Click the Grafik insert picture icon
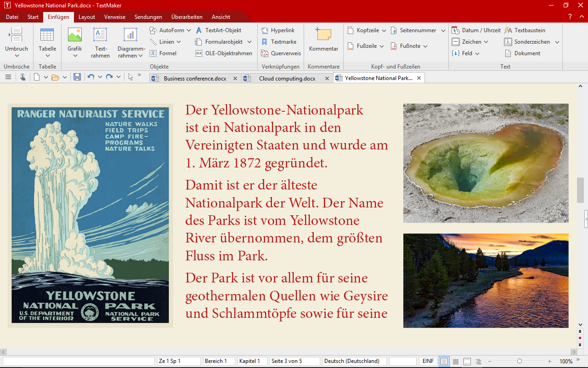This screenshot has width=588, height=368. (74, 36)
